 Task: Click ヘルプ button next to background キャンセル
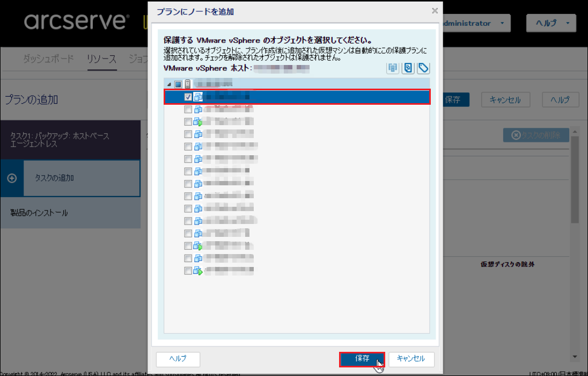(560, 100)
